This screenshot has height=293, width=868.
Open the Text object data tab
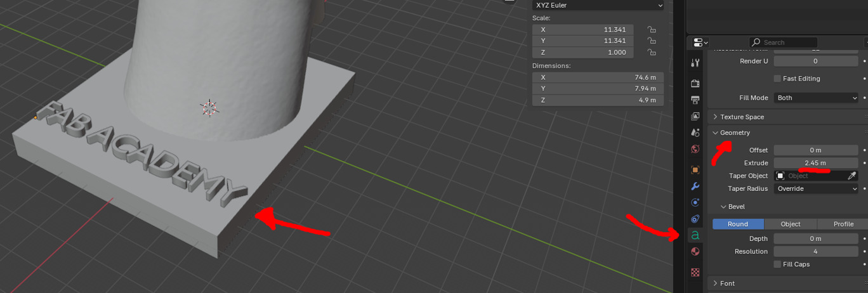point(695,235)
